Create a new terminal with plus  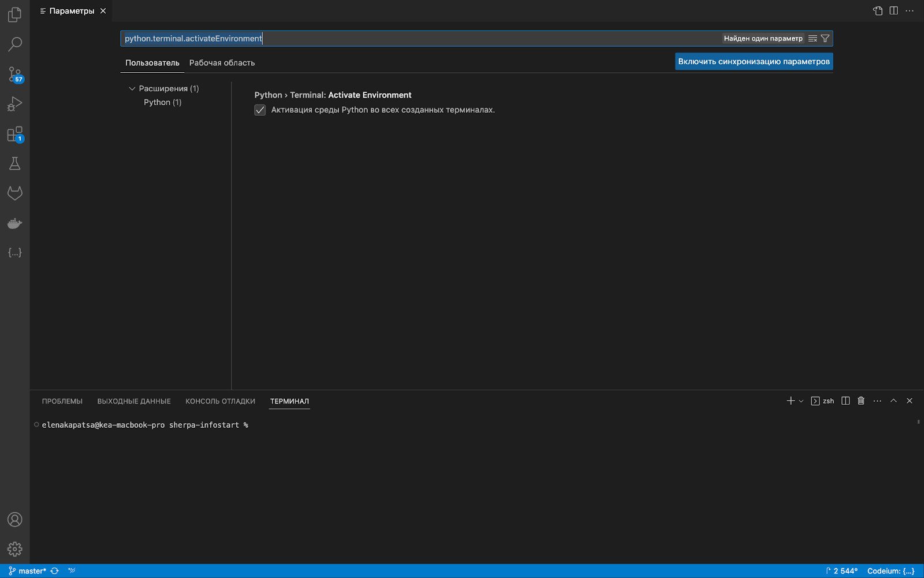[x=791, y=401]
